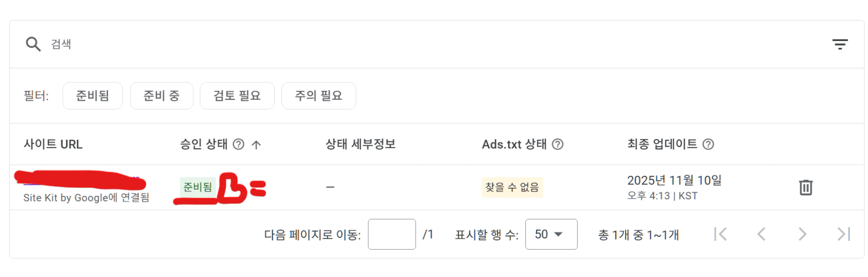
Task: Toggle the 검토 필요 filter chip
Action: coord(237,96)
